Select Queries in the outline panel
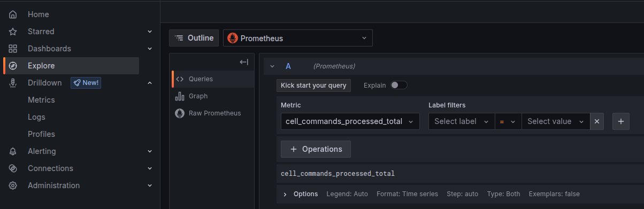The width and height of the screenshot is (644, 209). point(213,79)
